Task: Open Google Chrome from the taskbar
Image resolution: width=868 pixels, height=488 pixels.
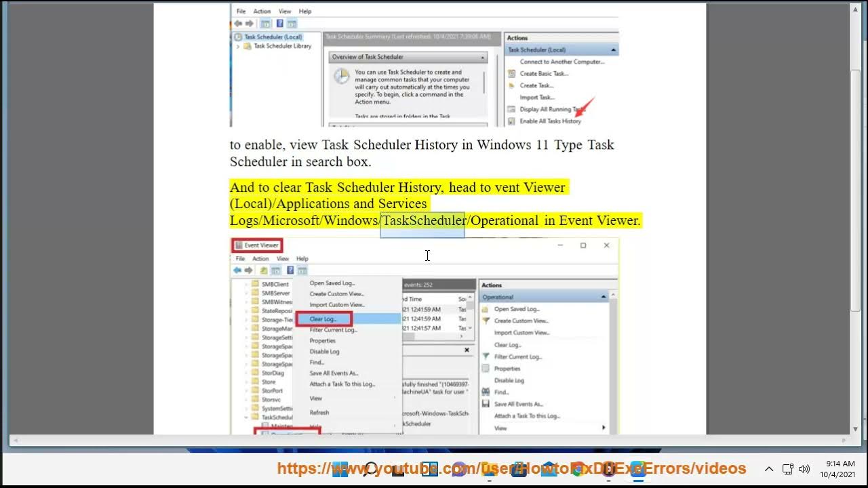Action: click(x=578, y=469)
